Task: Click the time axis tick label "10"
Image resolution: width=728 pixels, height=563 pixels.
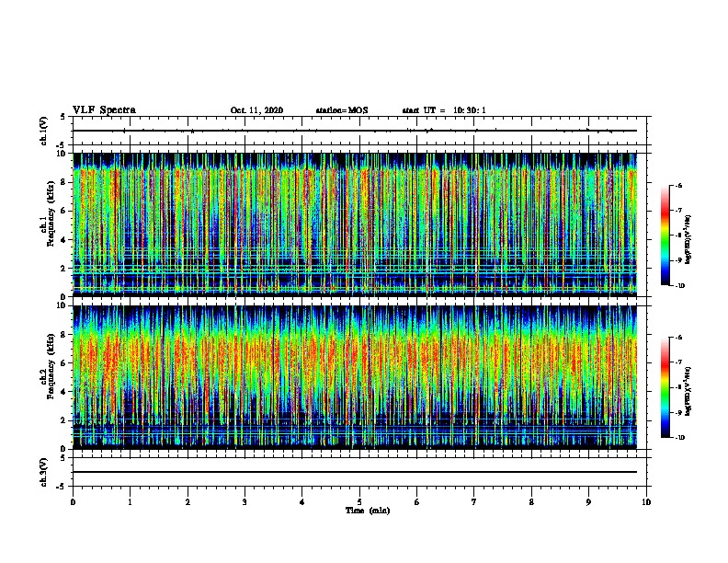Action: tap(646, 502)
